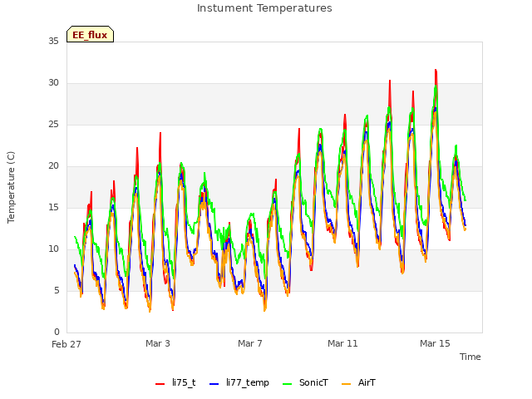Toggle the li75_t legend entry

(x=175, y=382)
